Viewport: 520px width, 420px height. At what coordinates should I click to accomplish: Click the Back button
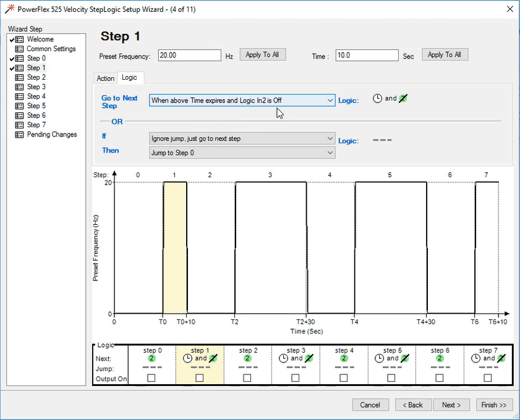413,405
